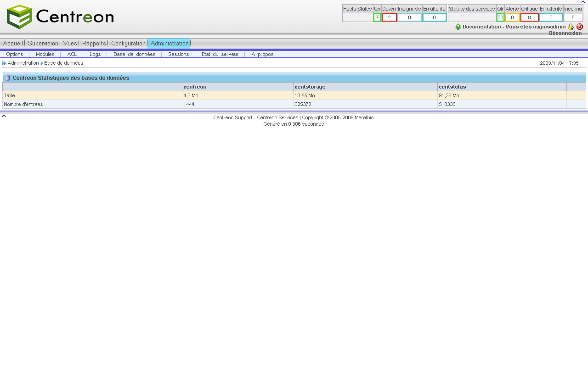Select the ACL submenu item
Image resolution: width=588 pixels, height=384 pixels.
[72, 54]
